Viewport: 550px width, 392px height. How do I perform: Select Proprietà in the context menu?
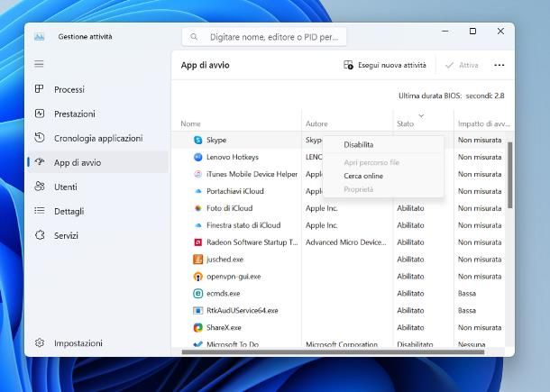click(x=359, y=189)
